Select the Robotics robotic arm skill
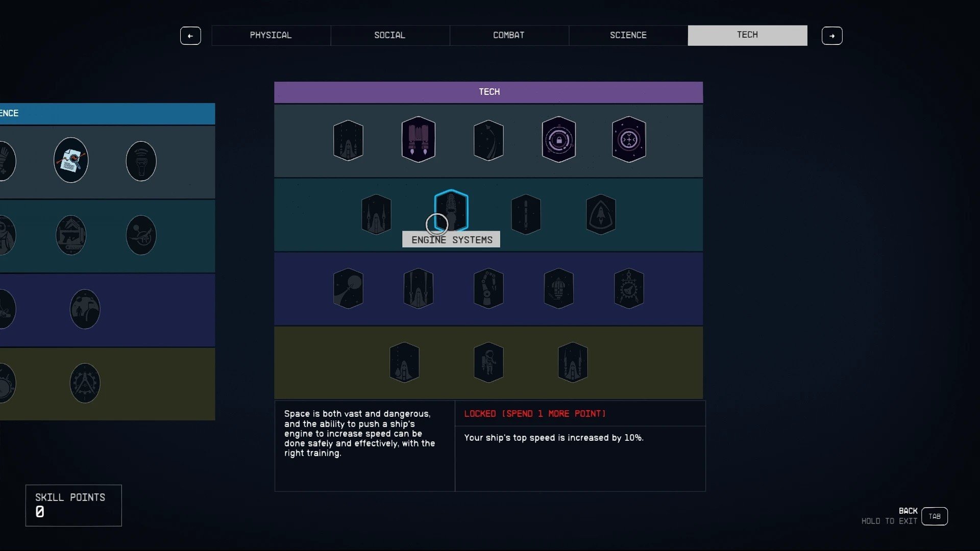Screen dimensions: 980x551 (488, 288)
